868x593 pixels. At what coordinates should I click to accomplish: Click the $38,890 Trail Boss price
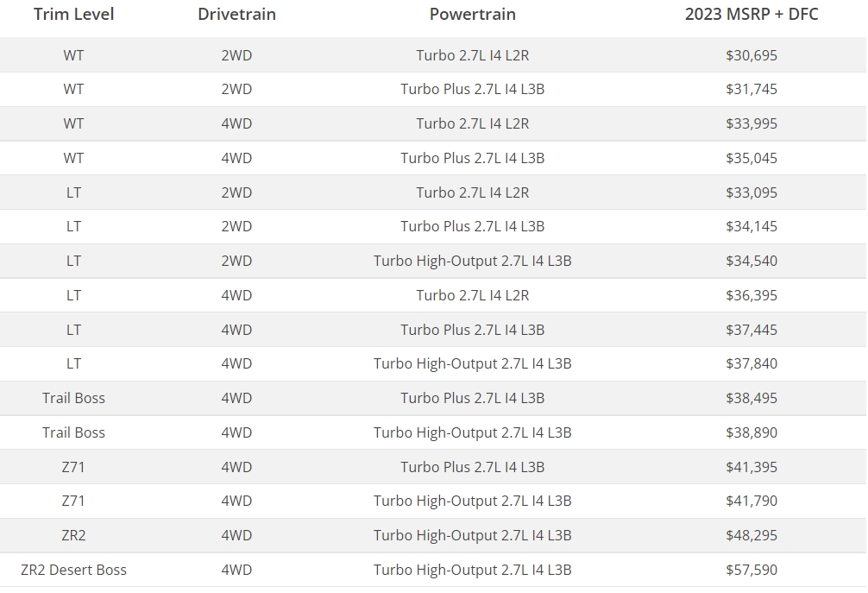point(752,432)
